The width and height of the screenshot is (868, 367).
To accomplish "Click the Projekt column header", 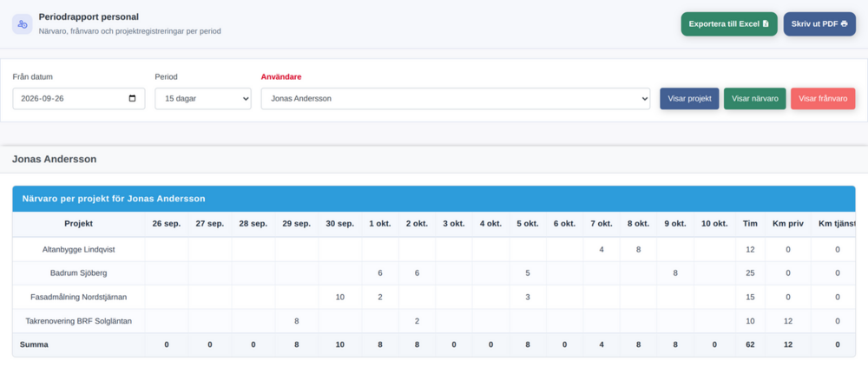I will click(x=79, y=224).
